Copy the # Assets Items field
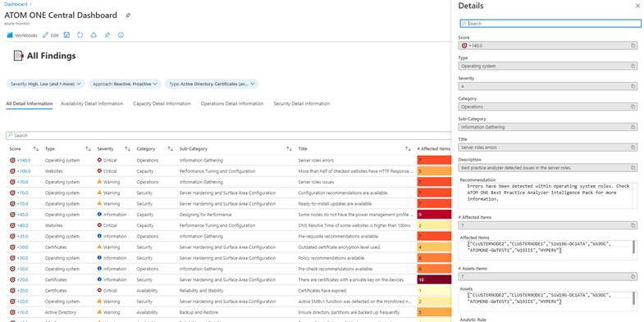The width and height of the screenshot is (644, 322). click(633, 276)
